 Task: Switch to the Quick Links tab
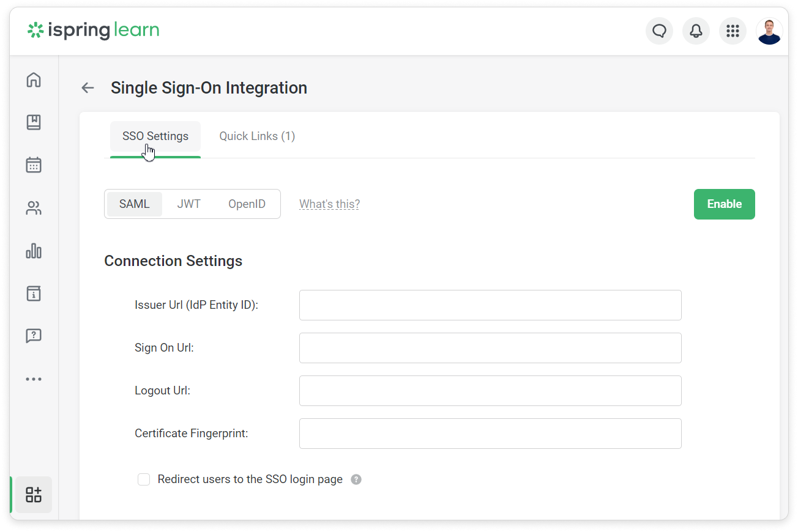point(257,136)
